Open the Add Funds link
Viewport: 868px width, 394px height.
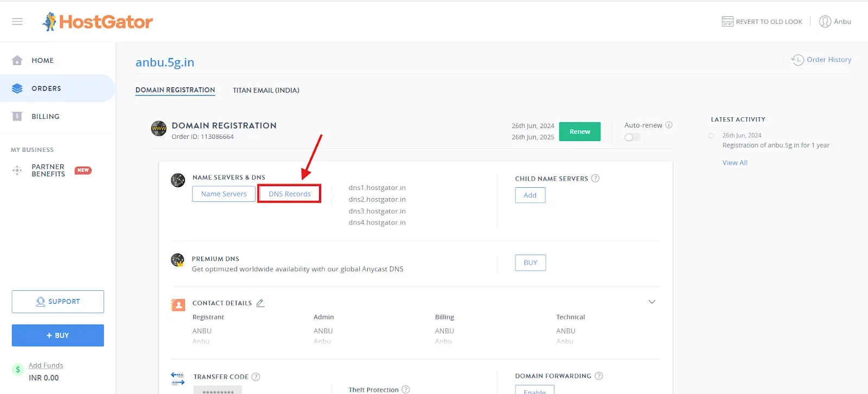[46, 365]
